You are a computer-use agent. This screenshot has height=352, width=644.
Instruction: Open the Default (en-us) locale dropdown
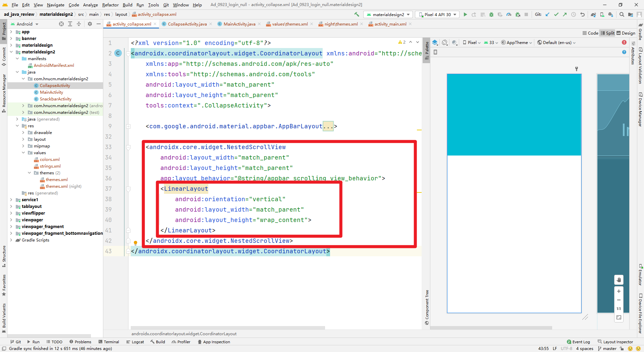tap(556, 43)
